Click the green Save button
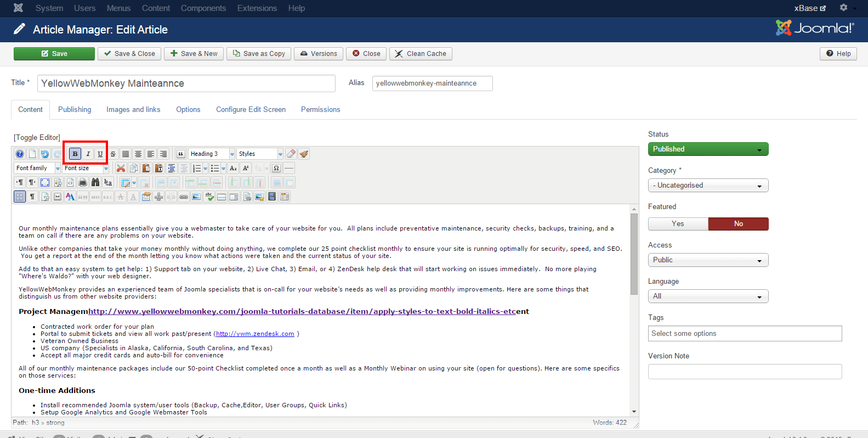 [54, 53]
